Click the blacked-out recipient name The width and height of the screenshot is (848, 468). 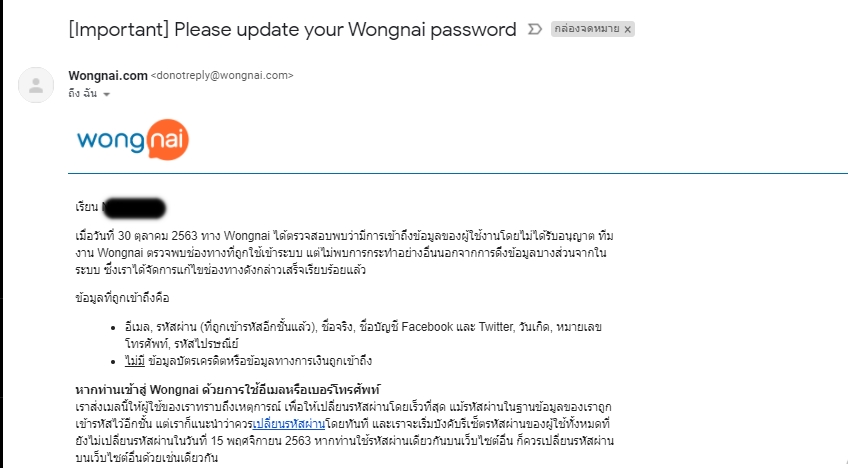pyautogui.click(x=134, y=208)
